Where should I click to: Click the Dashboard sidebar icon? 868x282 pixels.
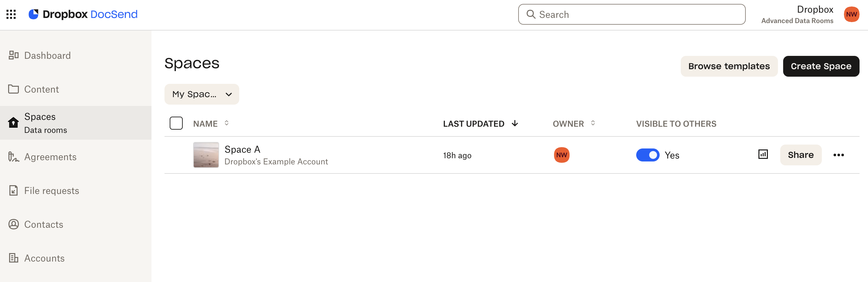pos(13,55)
